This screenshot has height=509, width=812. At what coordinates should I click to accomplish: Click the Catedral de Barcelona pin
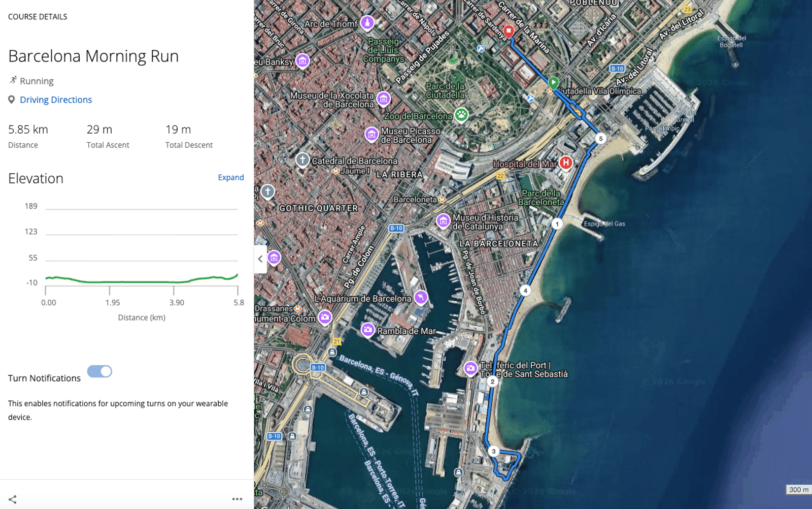click(x=302, y=160)
